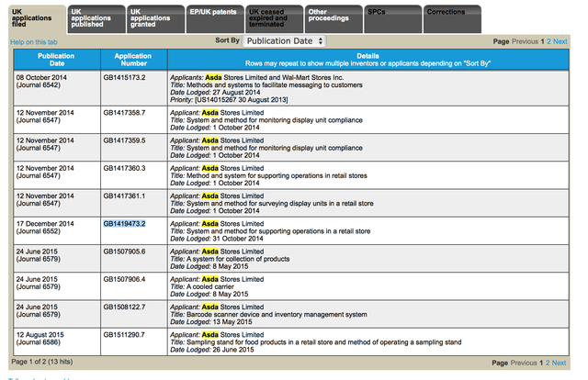Image resolution: width=588 pixels, height=380 pixels.
Task: Select application number GB1508122.7
Action: click(x=125, y=307)
